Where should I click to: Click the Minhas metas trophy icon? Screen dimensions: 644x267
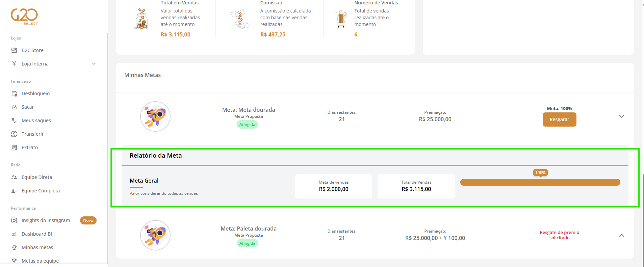point(14,247)
